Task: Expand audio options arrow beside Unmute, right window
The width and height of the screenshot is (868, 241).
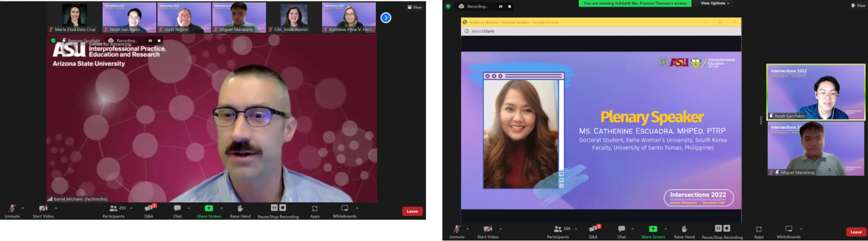Action: tap(467, 229)
